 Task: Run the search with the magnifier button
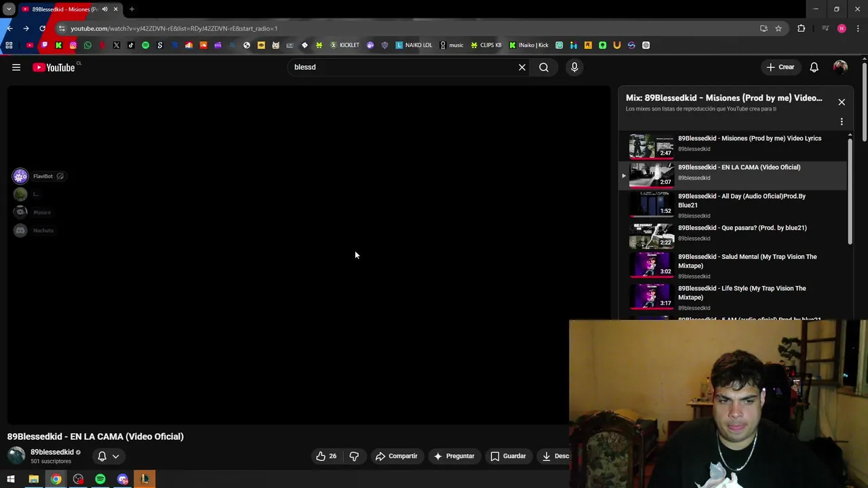click(544, 67)
